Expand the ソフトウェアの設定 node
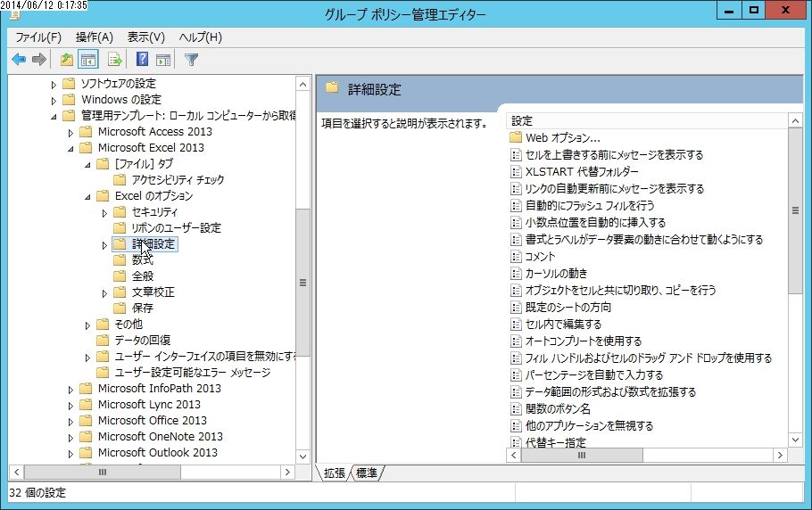Viewport: 812px width, 510px height. [x=54, y=85]
